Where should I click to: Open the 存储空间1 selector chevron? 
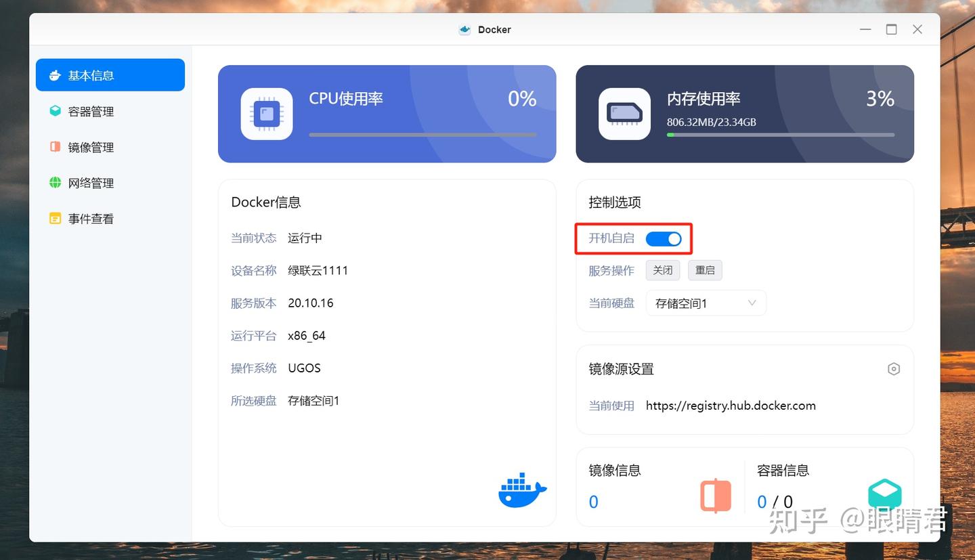[x=752, y=303]
